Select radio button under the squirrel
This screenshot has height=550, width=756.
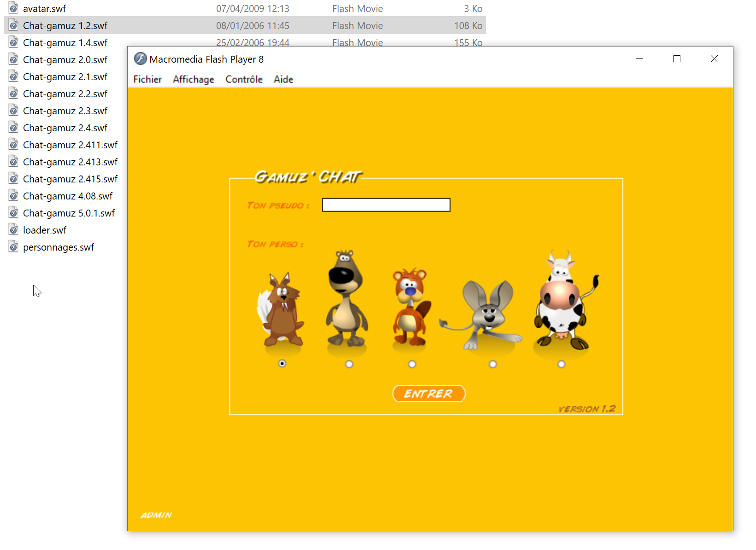(x=282, y=363)
